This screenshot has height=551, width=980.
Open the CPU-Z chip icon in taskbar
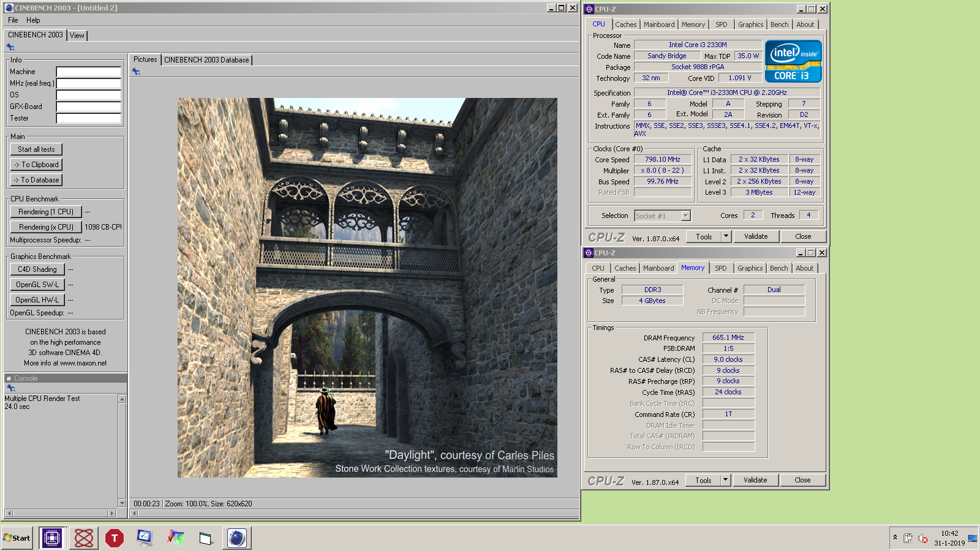tap(52, 538)
